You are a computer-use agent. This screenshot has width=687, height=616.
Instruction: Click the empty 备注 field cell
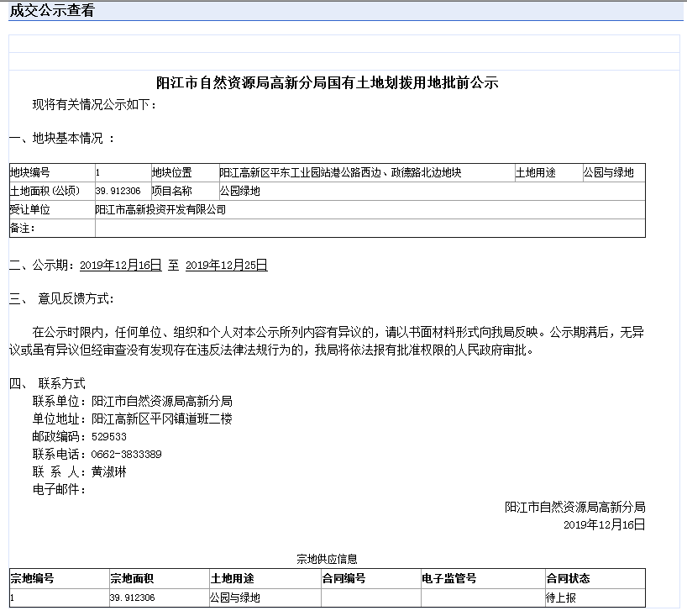370,228
